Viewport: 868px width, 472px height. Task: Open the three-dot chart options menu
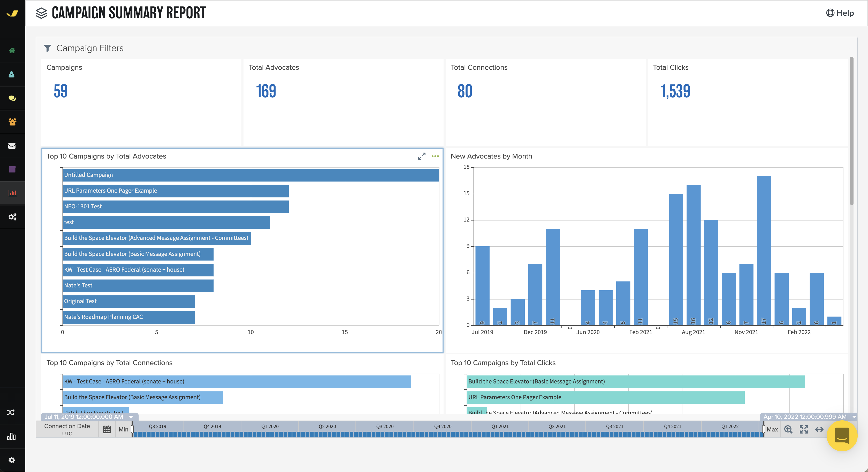tap(435, 156)
